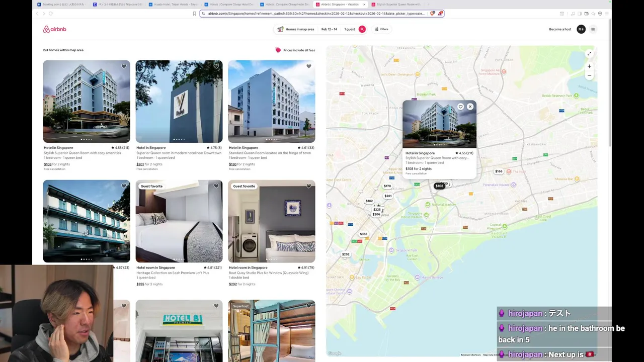The width and height of the screenshot is (644, 362).
Task: Select the $170 map price marker
Action: coord(387,186)
